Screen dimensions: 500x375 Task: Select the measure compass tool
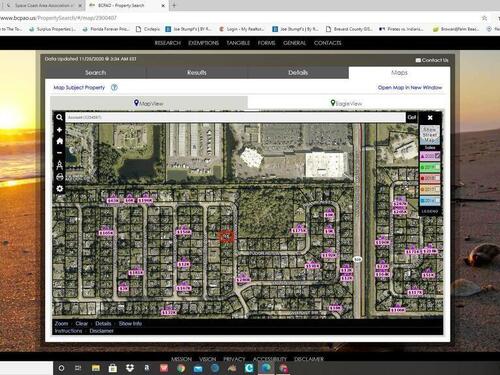tap(60, 165)
